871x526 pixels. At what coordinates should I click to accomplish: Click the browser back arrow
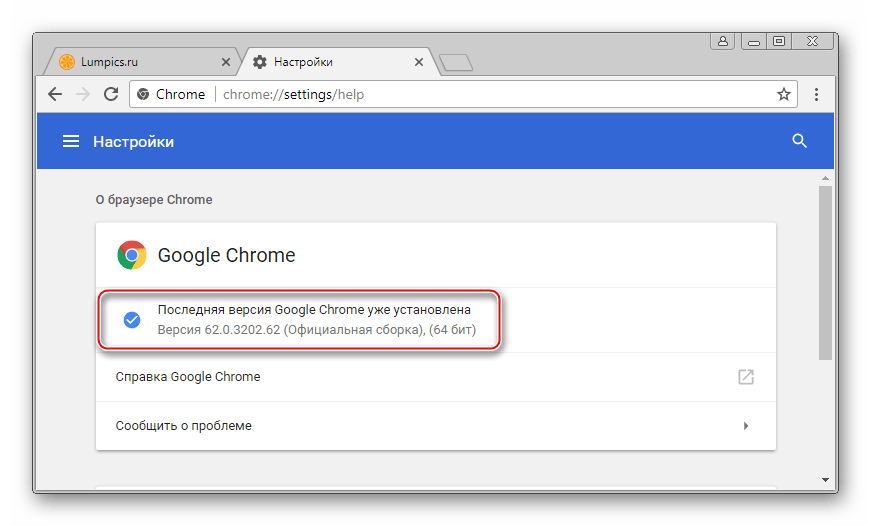(x=56, y=94)
